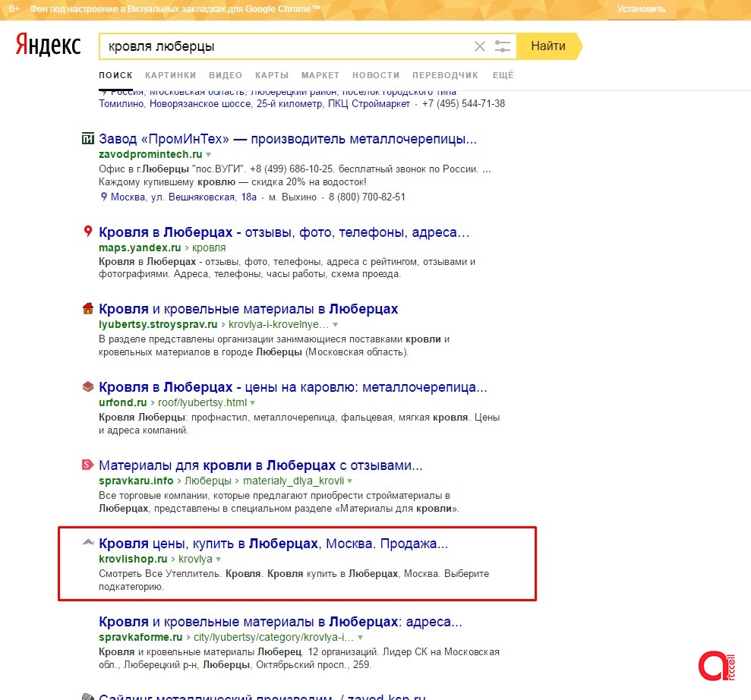Expand dropdown arrow next to spravkaru.info path

pyautogui.click(x=349, y=481)
